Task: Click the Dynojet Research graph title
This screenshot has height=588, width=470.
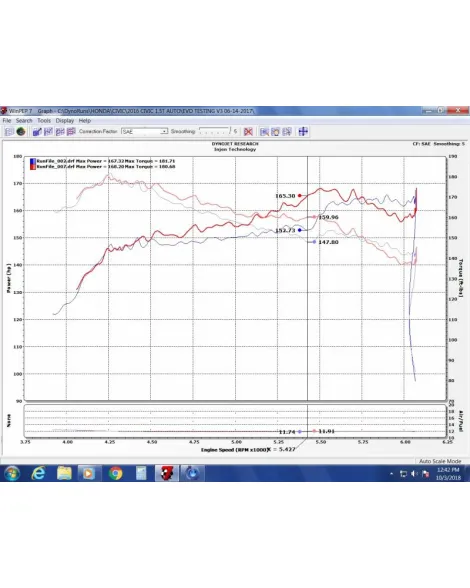Action: 235,144
